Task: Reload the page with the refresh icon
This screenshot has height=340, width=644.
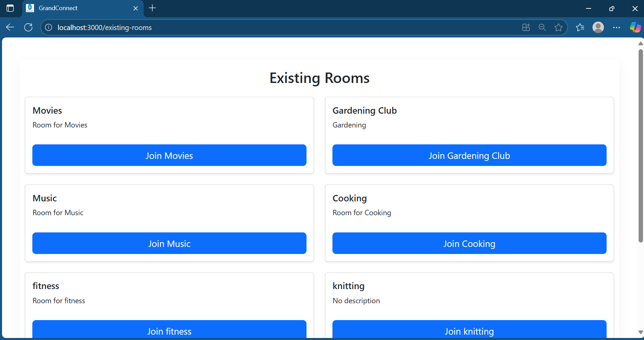Action: coord(28,27)
